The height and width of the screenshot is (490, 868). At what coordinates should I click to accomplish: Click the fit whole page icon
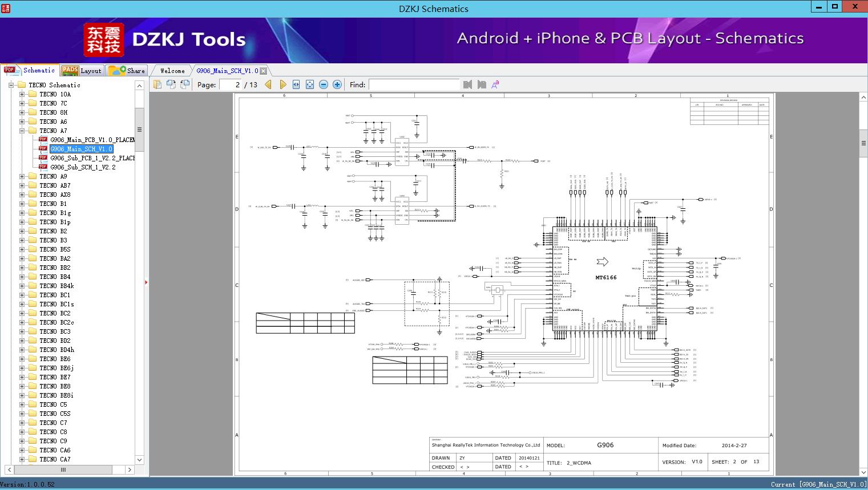coord(310,84)
